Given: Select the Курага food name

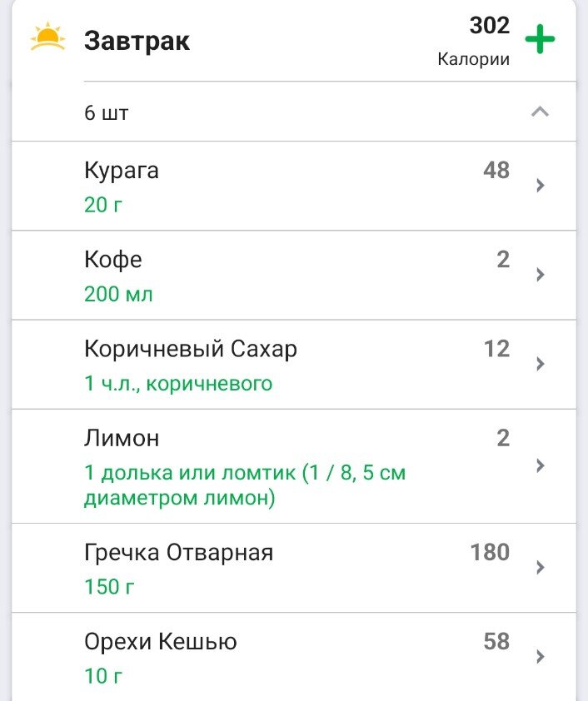Looking at the screenshot, I should [117, 170].
